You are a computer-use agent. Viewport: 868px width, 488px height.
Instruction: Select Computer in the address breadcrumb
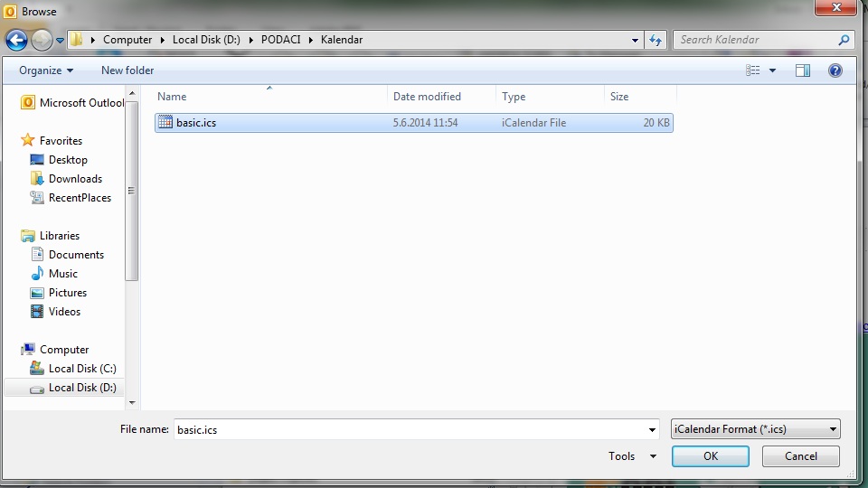point(127,40)
